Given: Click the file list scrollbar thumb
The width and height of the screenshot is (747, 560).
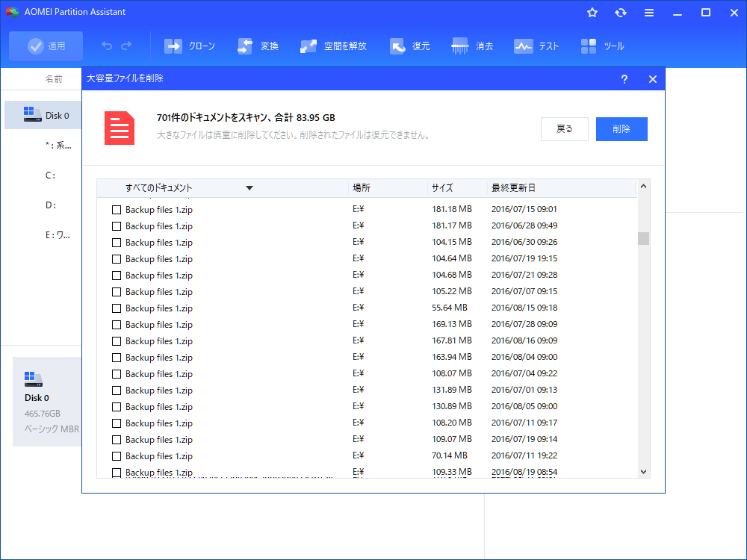Looking at the screenshot, I should coord(643,238).
